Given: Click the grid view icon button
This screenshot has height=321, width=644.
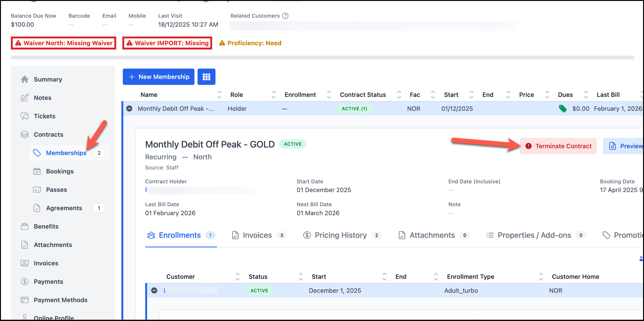Looking at the screenshot, I should click(x=206, y=77).
